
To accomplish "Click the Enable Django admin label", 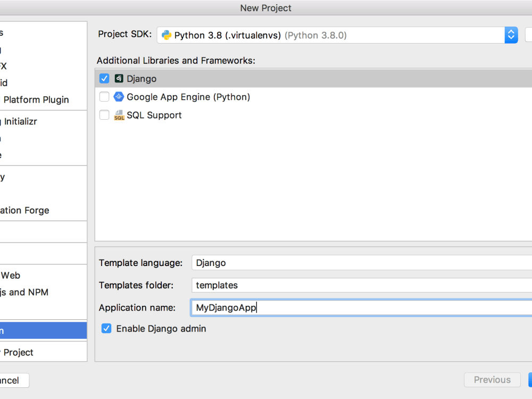I will click(x=161, y=329).
